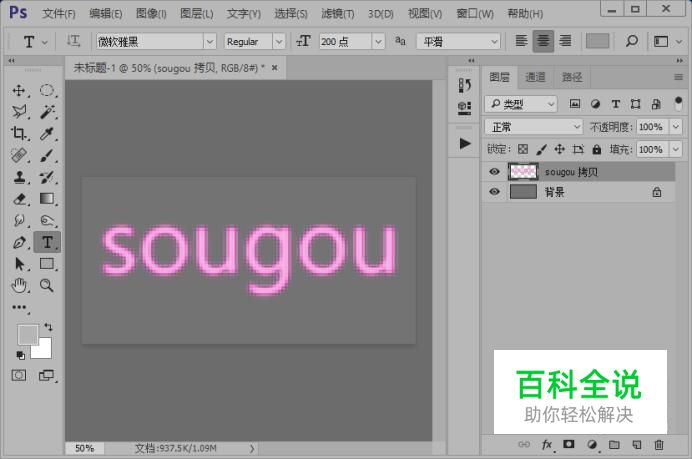Lock transparent pixels on layer
692x459 pixels.
pyautogui.click(x=523, y=149)
